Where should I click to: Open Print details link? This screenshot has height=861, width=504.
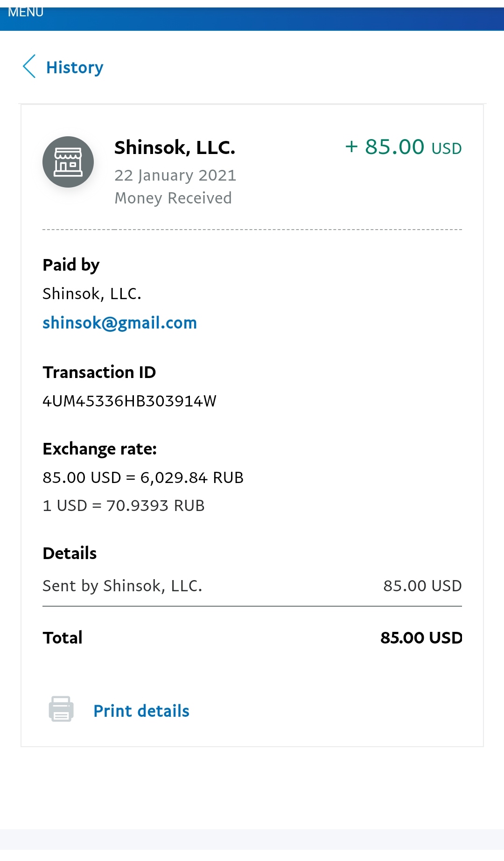tap(141, 711)
